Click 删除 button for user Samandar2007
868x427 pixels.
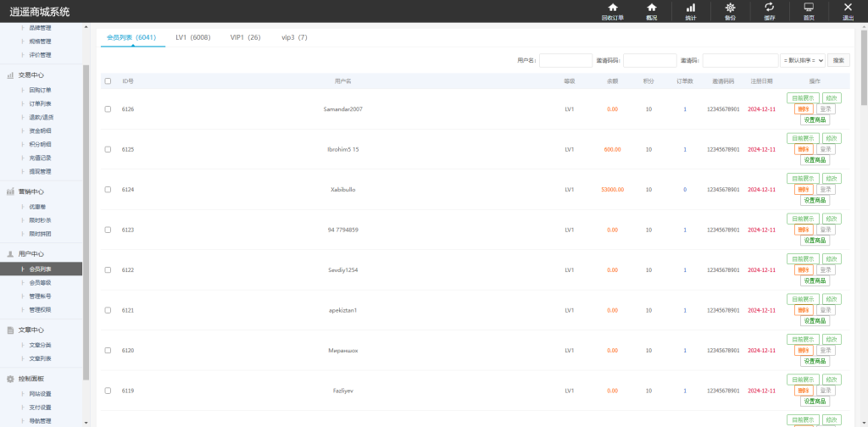coord(804,109)
